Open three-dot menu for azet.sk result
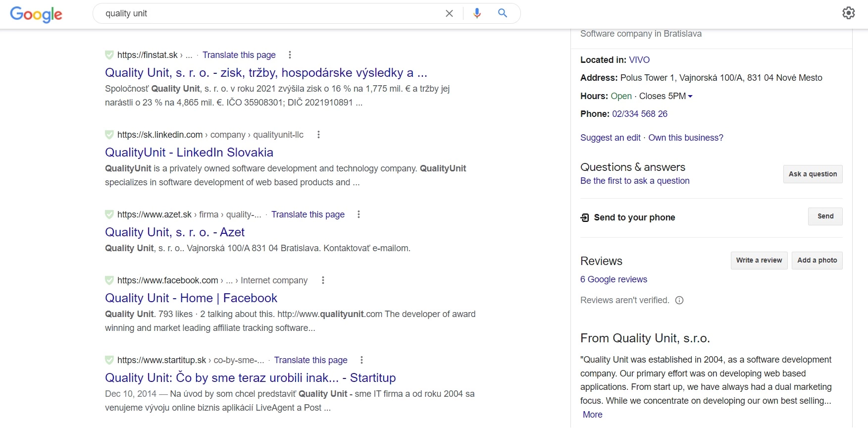 358,214
